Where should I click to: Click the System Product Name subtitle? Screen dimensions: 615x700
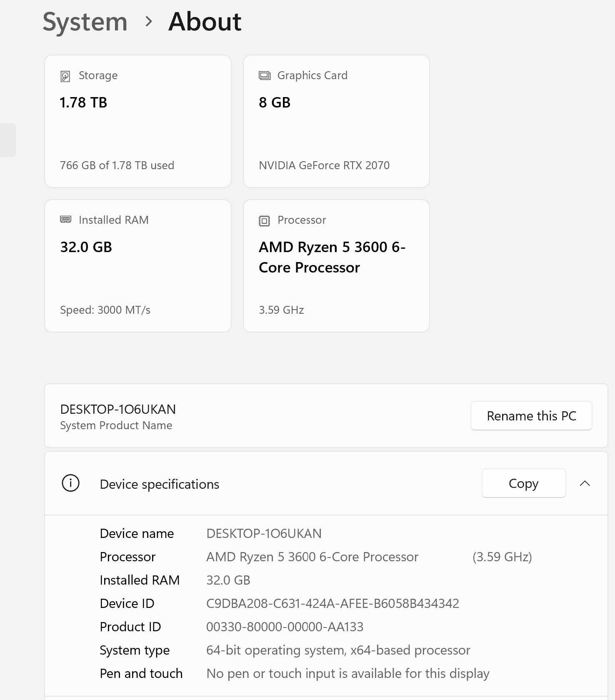point(116,425)
